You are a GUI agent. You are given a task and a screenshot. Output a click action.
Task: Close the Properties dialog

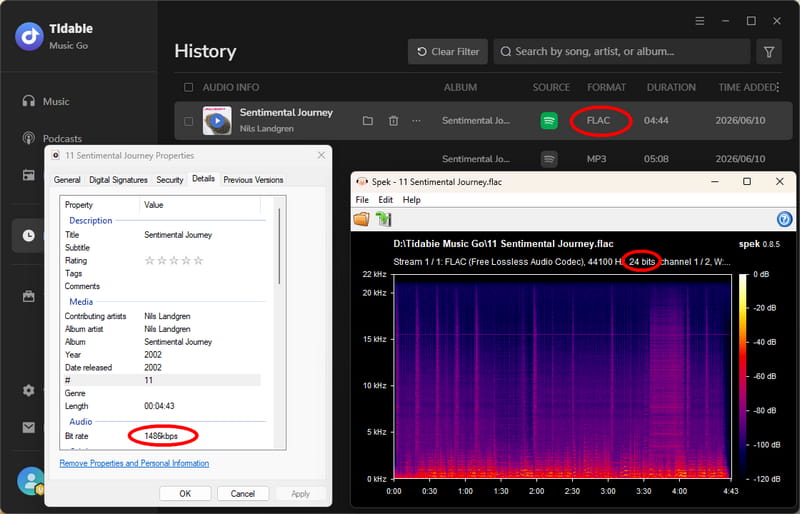click(321, 155)
